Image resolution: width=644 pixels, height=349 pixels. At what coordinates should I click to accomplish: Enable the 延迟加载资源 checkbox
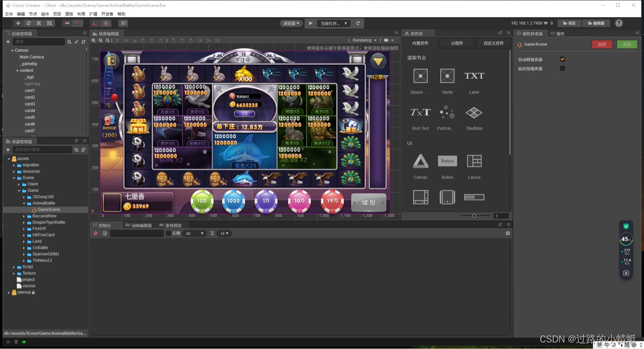point(562,68)
